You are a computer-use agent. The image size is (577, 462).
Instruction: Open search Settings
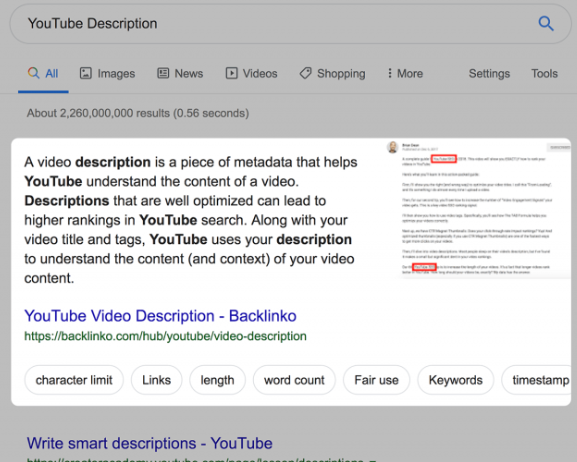point(489,73)
